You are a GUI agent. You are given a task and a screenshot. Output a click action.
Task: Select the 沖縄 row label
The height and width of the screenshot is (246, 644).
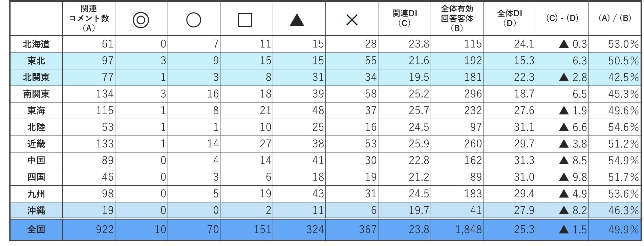coord(36,210)
